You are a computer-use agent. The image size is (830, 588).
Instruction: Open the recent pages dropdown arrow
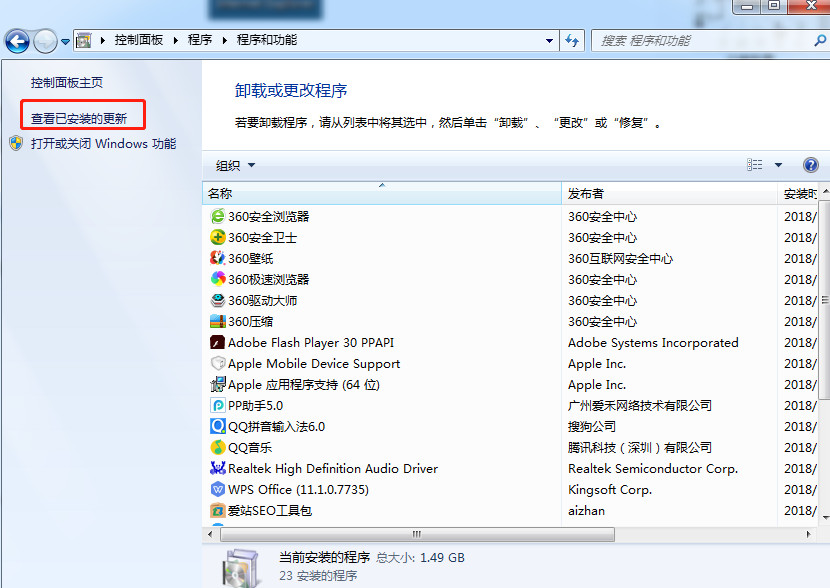[65, 41]
